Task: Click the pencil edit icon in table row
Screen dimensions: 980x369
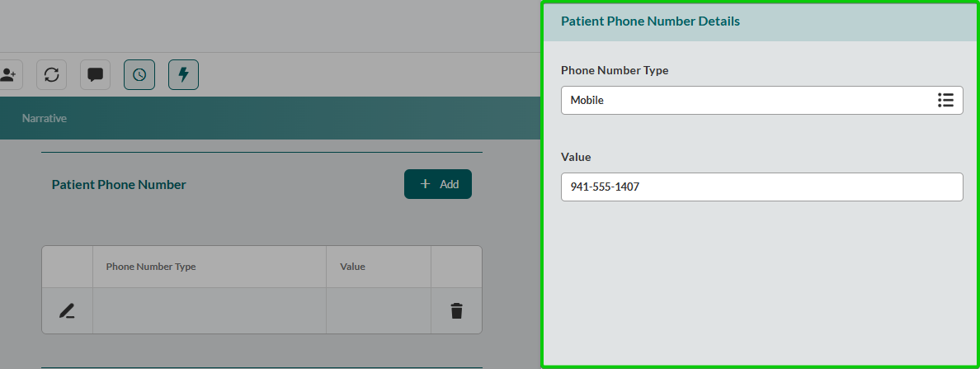Action: point(67,311)
